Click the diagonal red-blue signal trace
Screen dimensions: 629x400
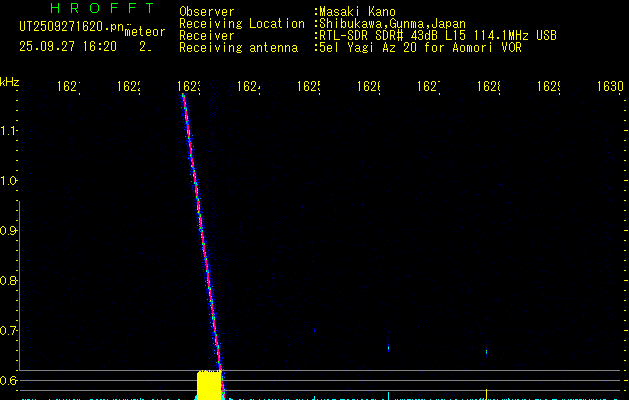pos(200,230)
